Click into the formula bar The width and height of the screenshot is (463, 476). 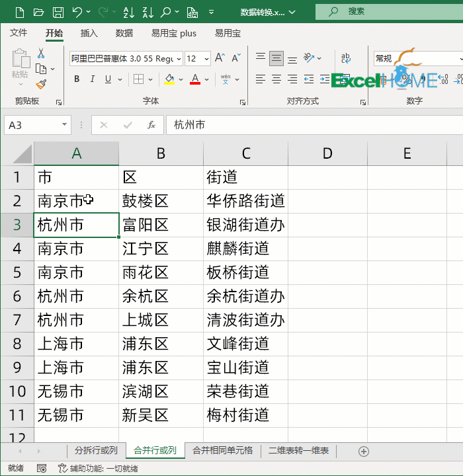[x=314, y=125]
